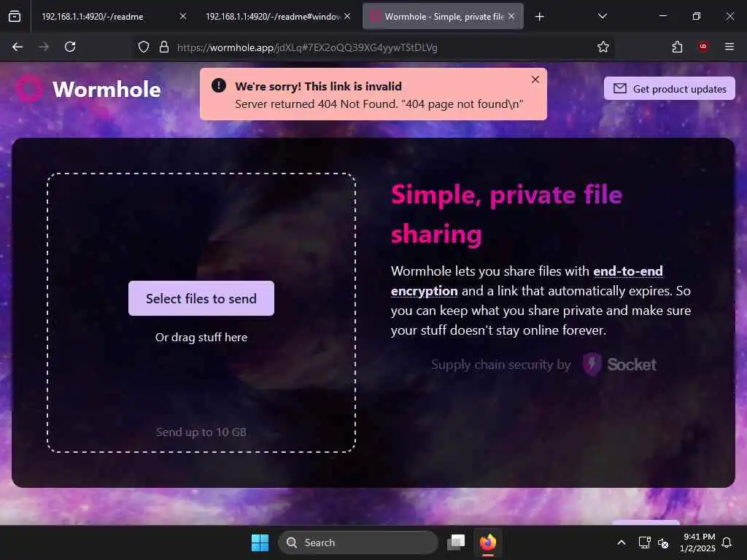Expand the list all tabs dropdown
Viewport: 747px width, 560px height.
pos(602,16)
